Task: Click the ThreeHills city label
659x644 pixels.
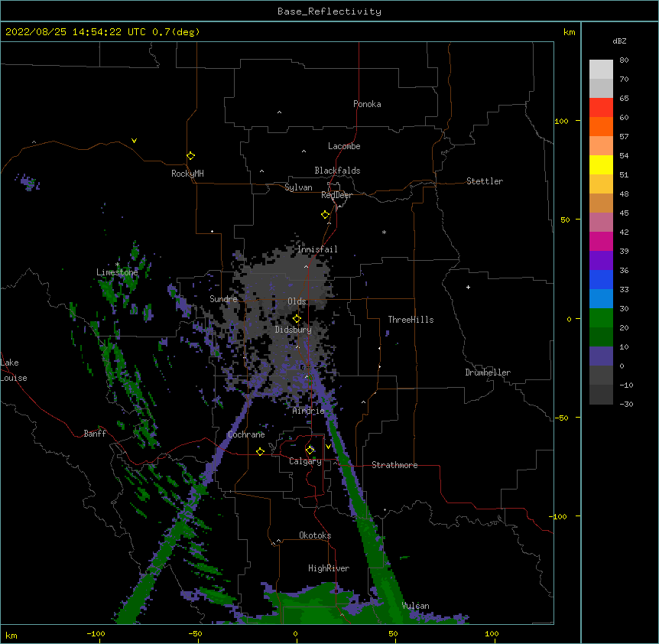Action: 411,320
